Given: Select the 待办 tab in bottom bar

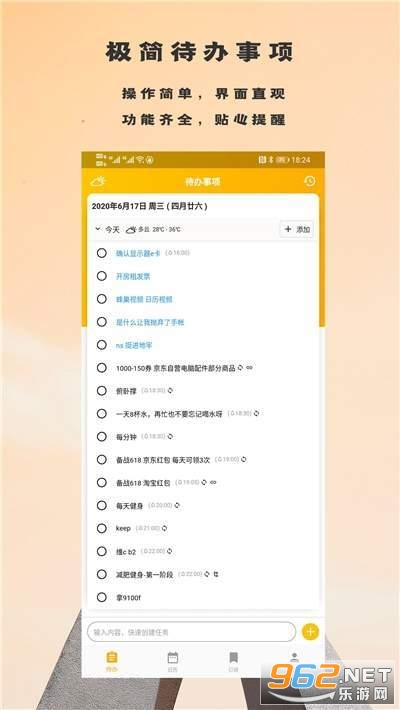Looking at the screenshot, I should (111, 661).
